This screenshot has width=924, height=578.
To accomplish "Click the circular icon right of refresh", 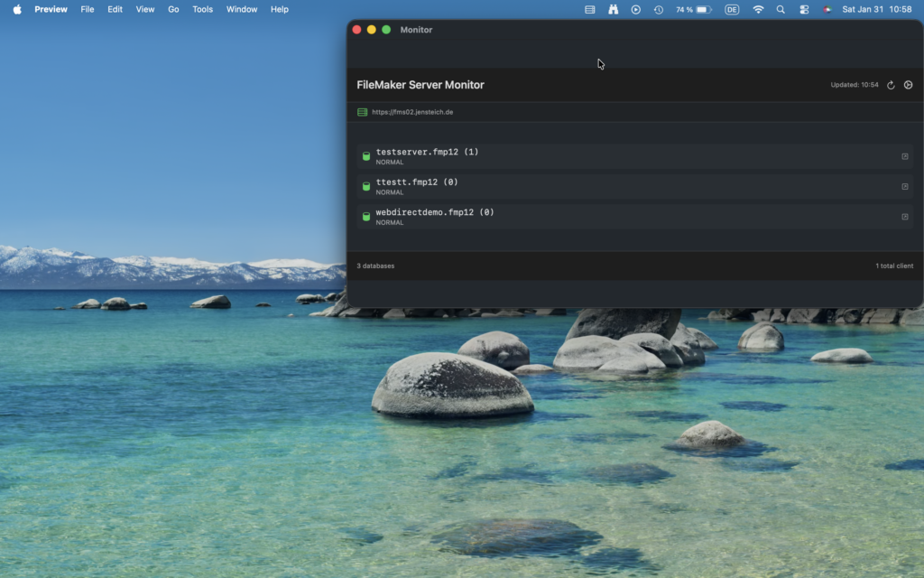I will click(x=908, y=85).
